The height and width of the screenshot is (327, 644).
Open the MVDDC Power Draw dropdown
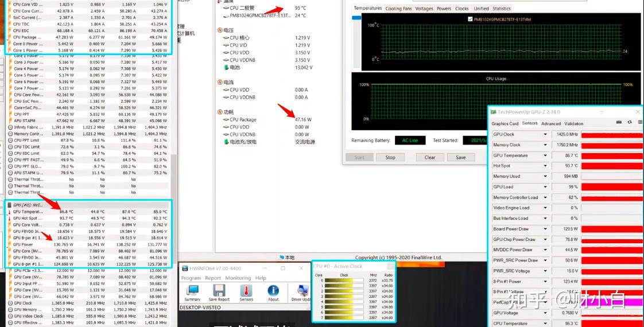[545, 250]
